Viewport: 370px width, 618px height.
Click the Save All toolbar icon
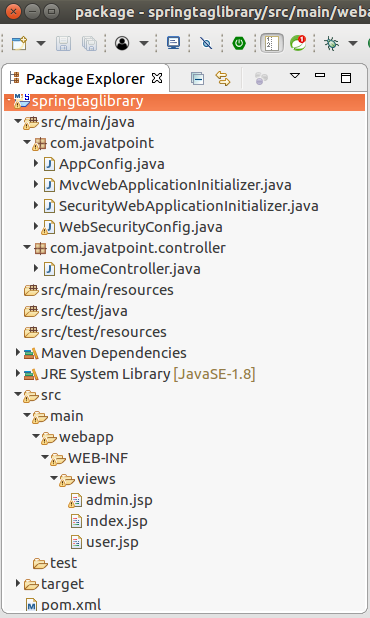89,43
